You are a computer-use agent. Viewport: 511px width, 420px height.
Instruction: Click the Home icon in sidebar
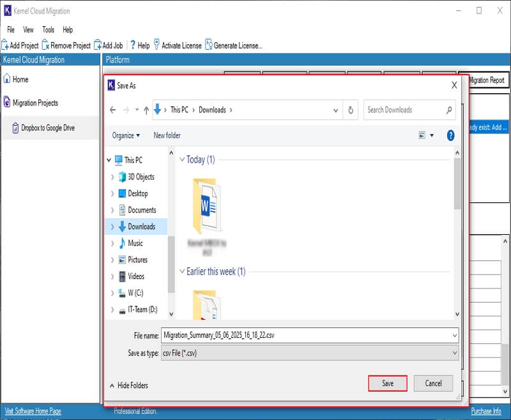point(7,79)
